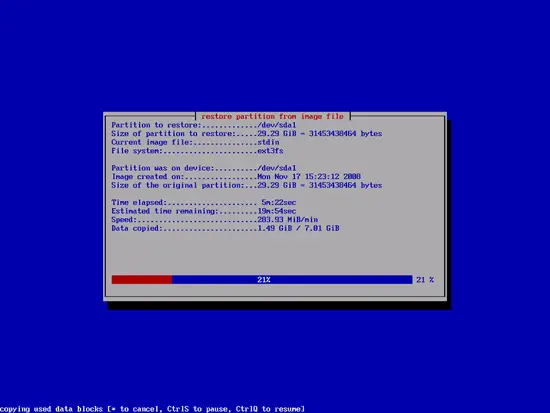550x413 pixels.
Task: Click the 'Image created on' date line
Action: pos(236,176)
